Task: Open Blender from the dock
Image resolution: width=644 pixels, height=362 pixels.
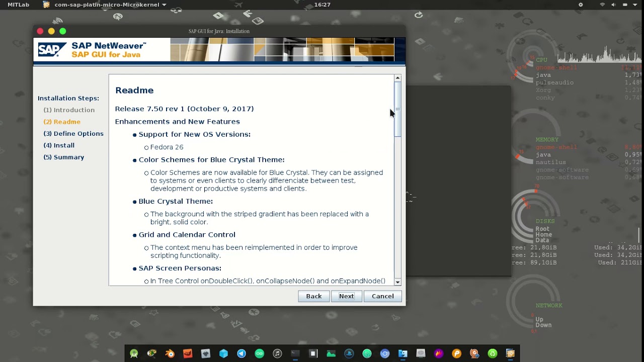Action: click(170, 353)
